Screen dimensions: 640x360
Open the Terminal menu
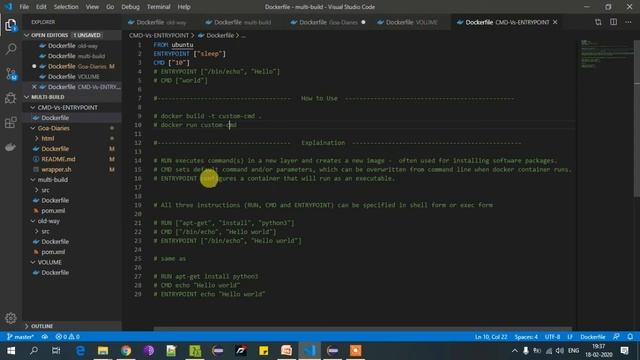(158, 7)
